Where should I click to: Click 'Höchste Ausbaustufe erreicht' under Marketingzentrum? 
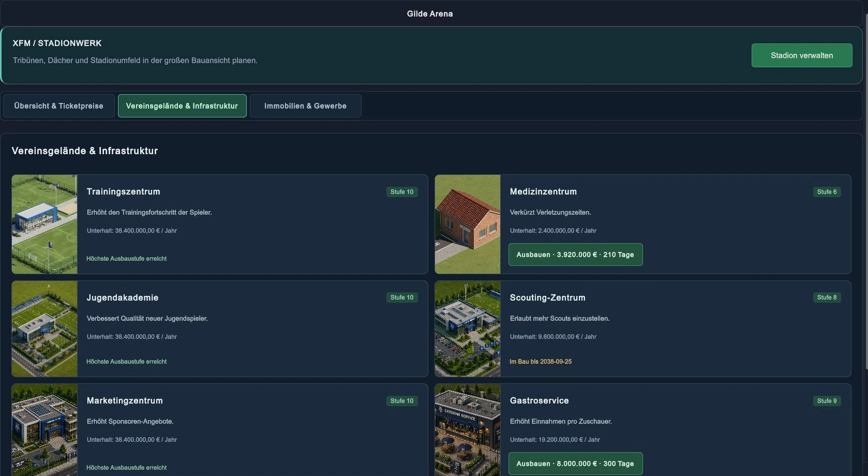coord(127,468)
